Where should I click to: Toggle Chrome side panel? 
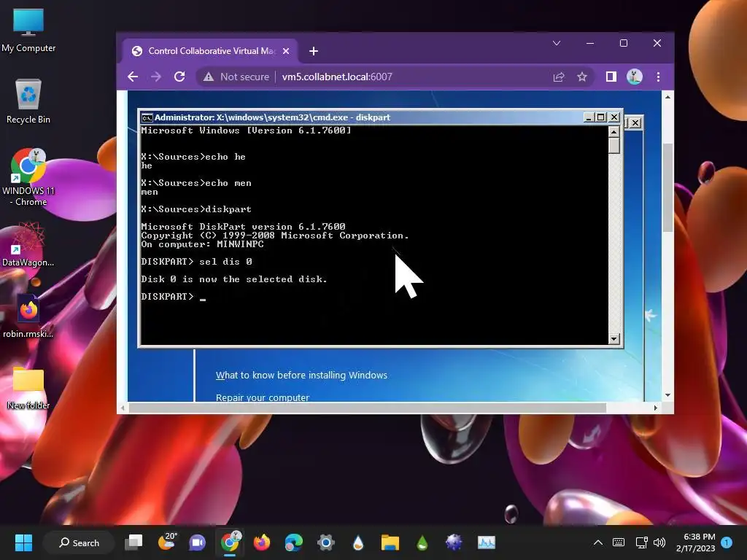coord(611,77)
